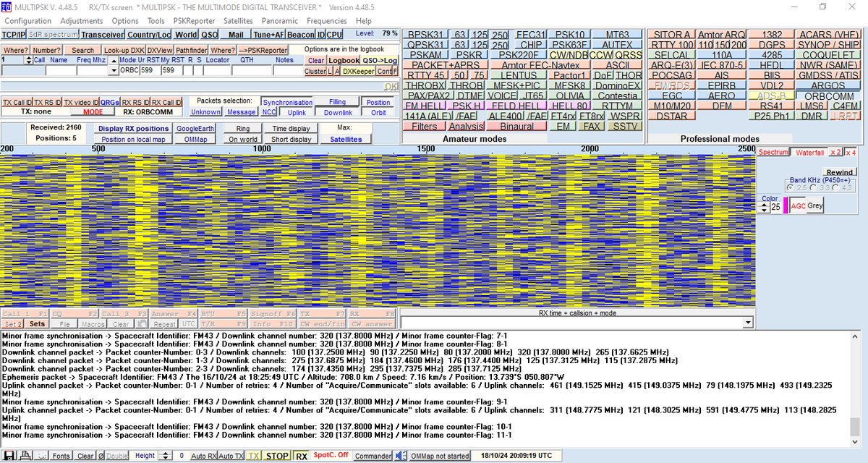Viewport: 868px width, 463px height.
Task: Click the QTH input field
Action: (252, 71)
